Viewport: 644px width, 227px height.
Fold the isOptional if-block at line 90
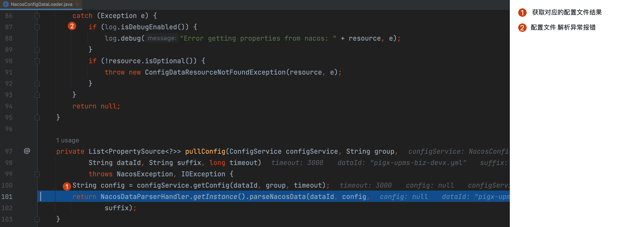[x=37, y=61]
